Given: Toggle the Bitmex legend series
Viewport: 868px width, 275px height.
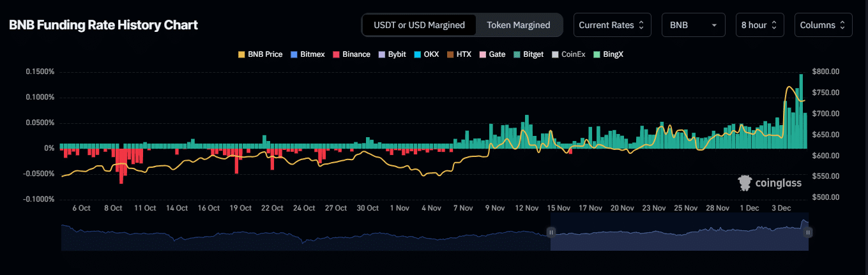Looking at the screenshot, I should tap(308, 54).
